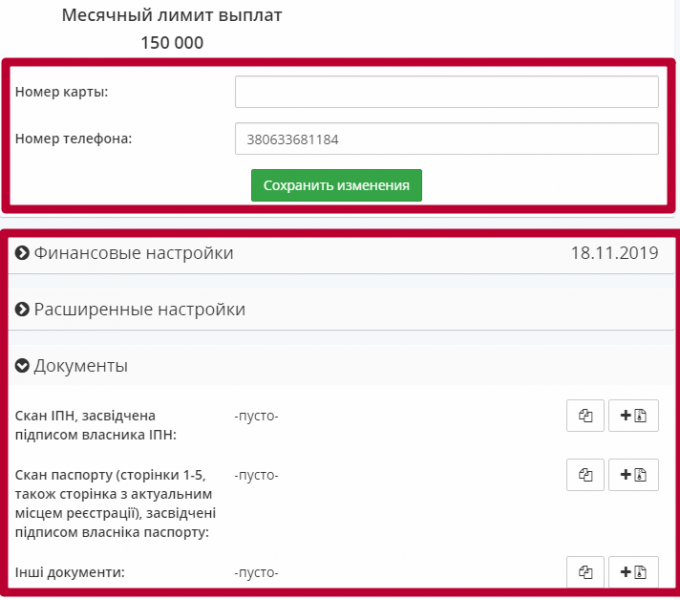Click the Расширенные настройки chevron icon
The image size is (680, 600).
tap(22, 309)
